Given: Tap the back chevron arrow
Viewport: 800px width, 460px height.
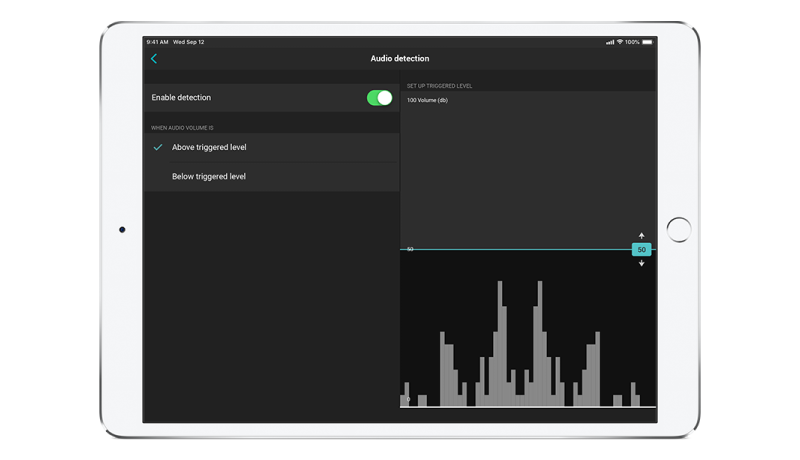Looking at the screenshot, I should click(154, 59).
